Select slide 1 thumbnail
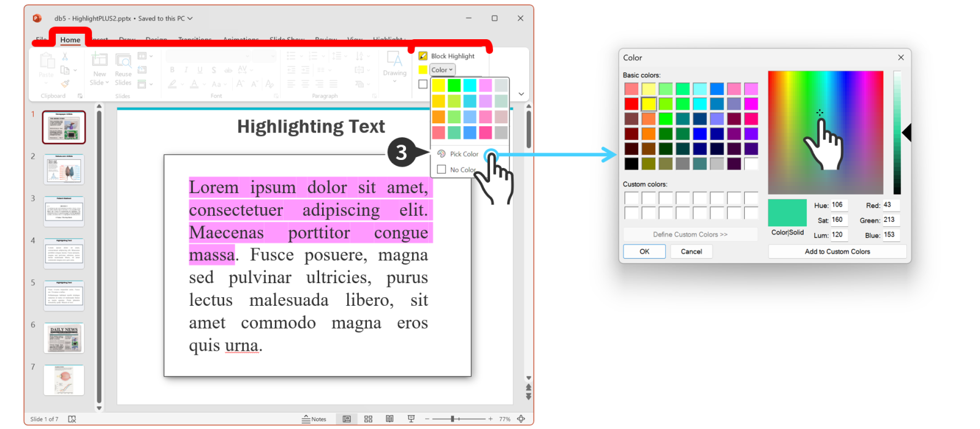The height and width of the screenshot is (429, 980). pos(64,127)
